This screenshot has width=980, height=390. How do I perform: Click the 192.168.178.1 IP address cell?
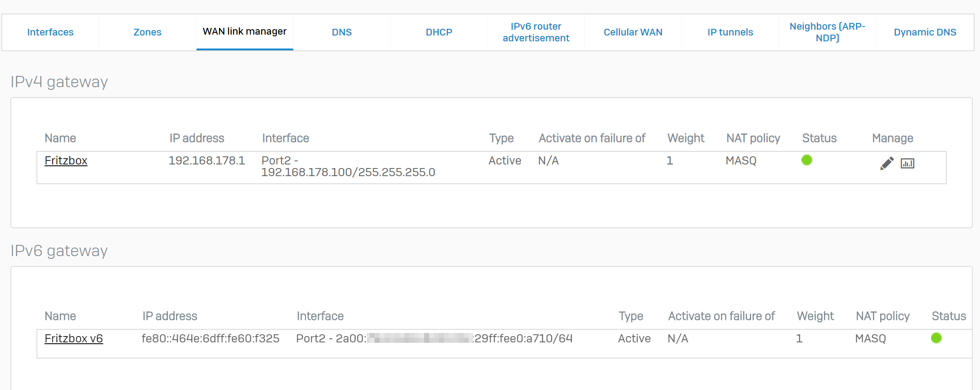[206, 160]
